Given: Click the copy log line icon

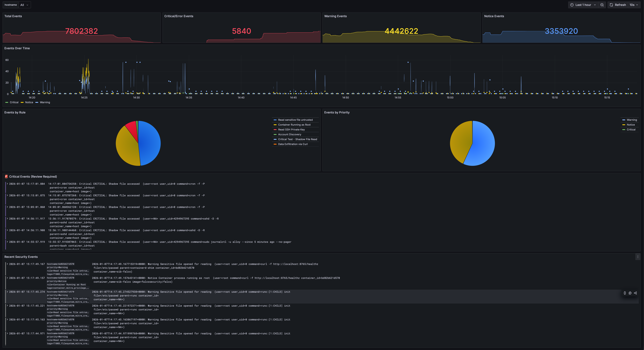Looking at the screenshot, I should [x=630, y=293].
